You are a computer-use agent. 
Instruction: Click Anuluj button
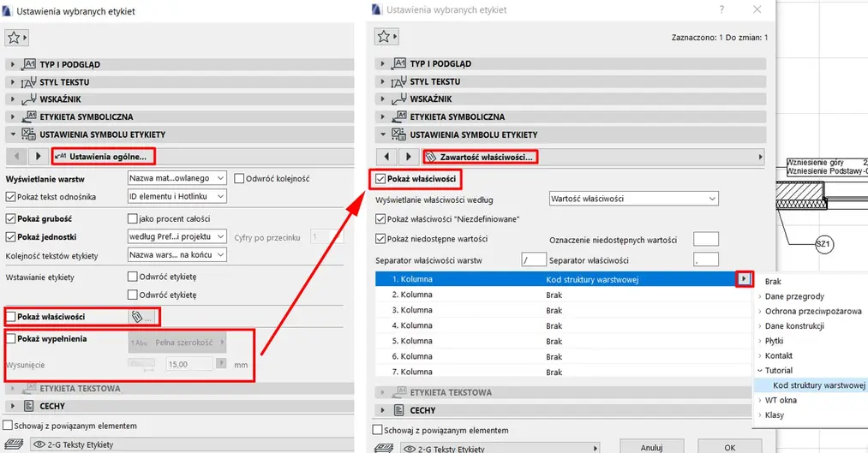[x=651, y=447]
